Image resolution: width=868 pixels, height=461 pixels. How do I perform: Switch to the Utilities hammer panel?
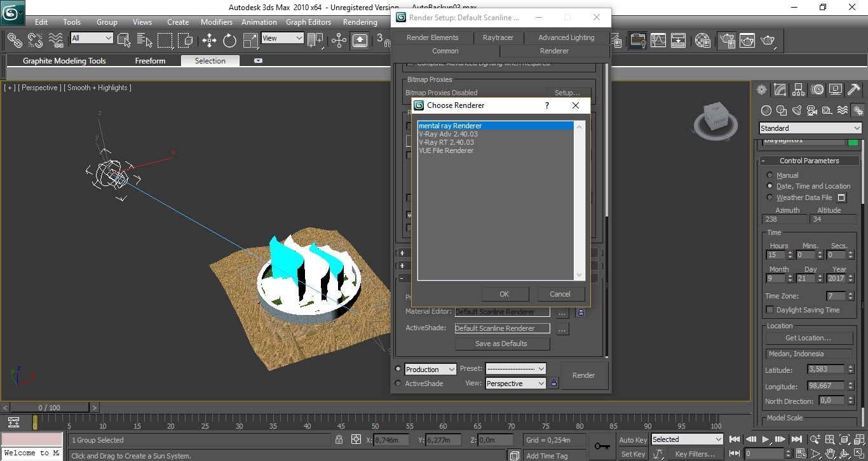pyautogui.click(x=854, y=90)
